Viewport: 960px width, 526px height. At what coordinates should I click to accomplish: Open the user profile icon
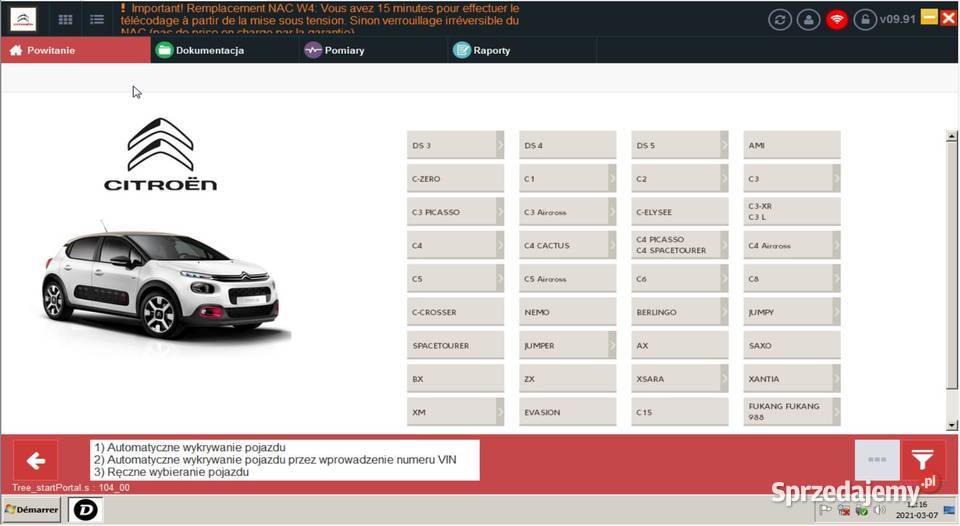tap(808, 20)
